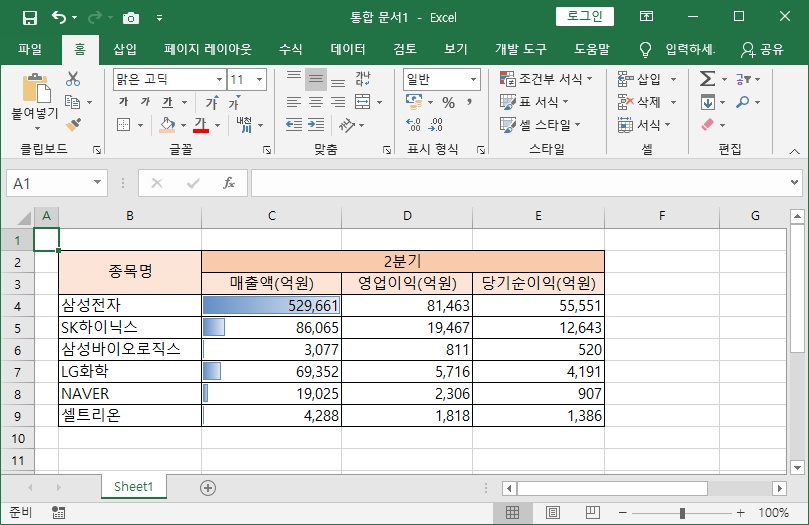Click the 서식 cells button
This screenshot has height=525, width=809.
[x=644, y=125]
